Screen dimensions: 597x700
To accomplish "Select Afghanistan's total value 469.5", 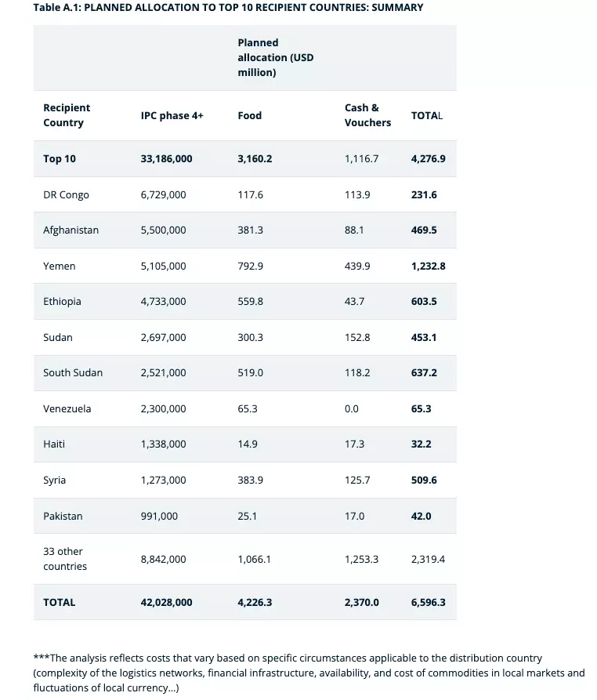I will pyautogui.click(x=424, y=230).
